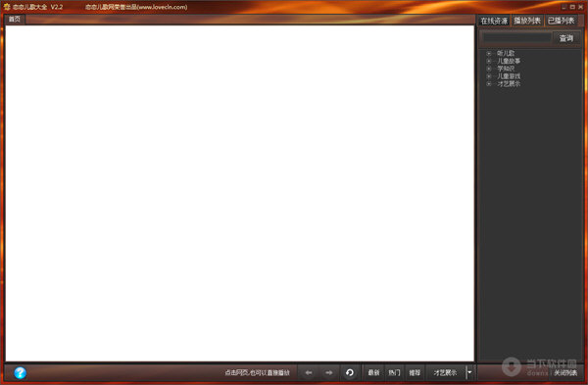The image size is (588, 385).
Task: Select the 首页 tab
Action: 15,20
